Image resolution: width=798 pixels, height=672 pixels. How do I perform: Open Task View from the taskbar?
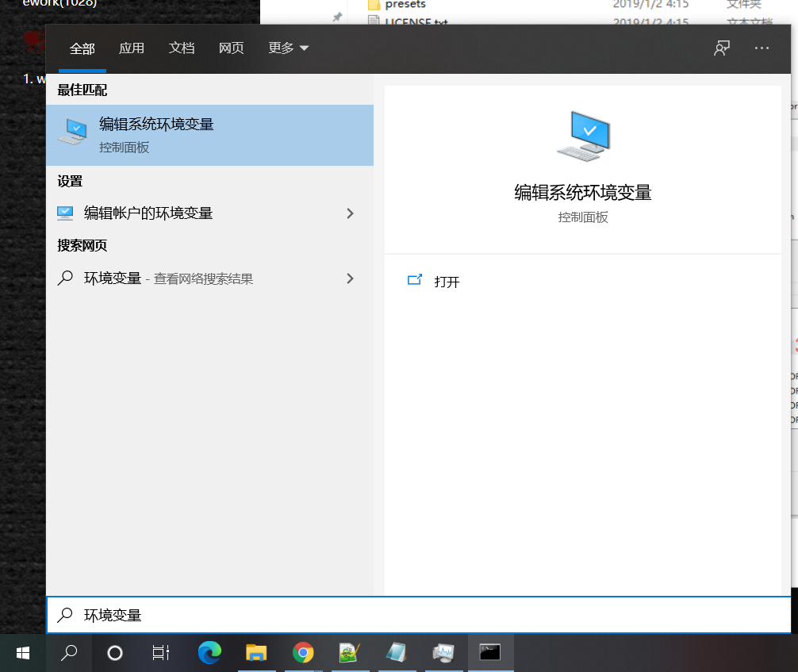tap(160, 653)
